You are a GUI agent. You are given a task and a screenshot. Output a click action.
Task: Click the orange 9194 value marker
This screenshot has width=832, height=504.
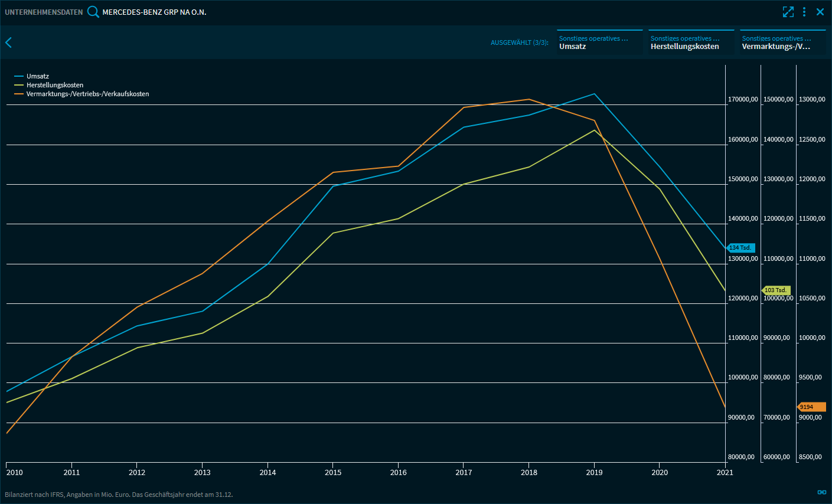811,407
